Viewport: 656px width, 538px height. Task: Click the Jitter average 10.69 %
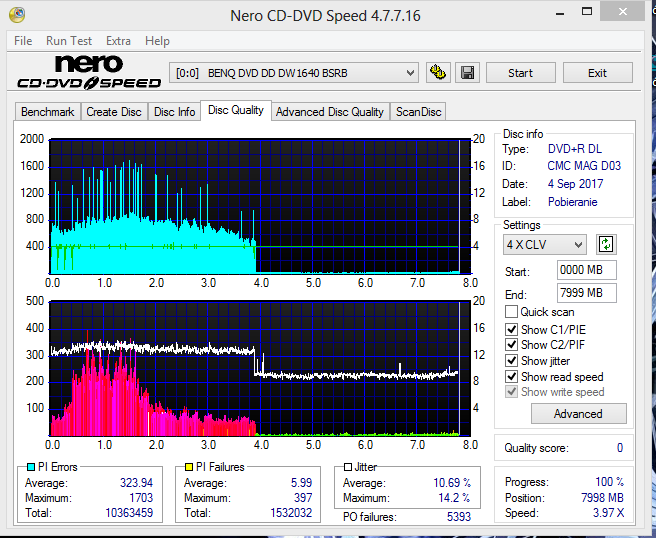(x=452, y=483)
